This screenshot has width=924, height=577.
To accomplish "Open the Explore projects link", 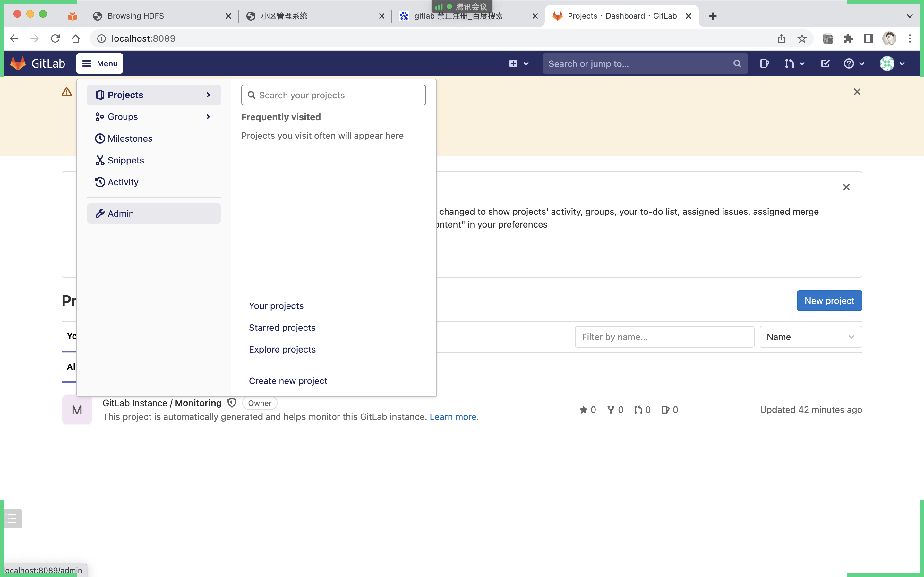I will point(282,349).
